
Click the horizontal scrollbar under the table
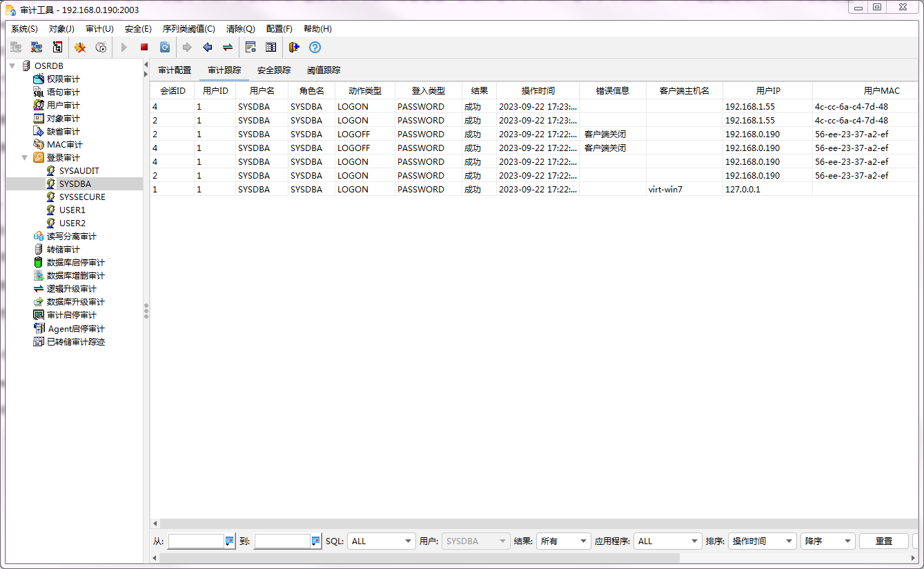click(414, 524)
